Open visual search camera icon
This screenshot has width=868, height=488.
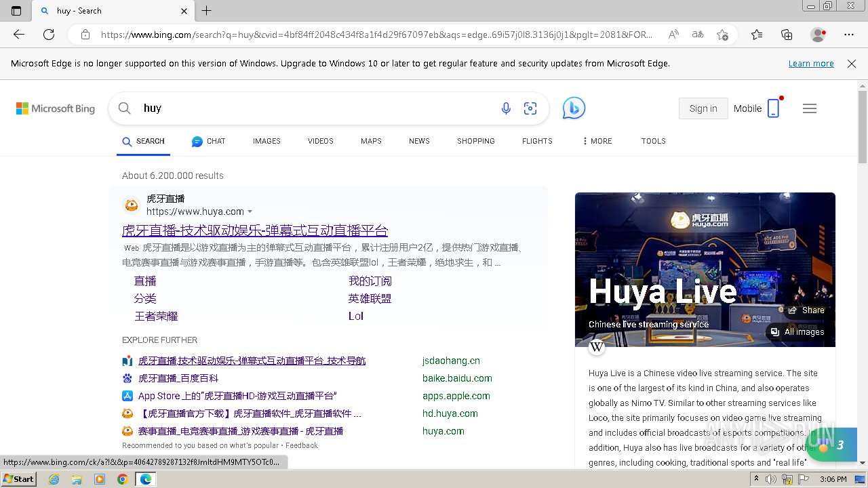(x=530, y=108)
